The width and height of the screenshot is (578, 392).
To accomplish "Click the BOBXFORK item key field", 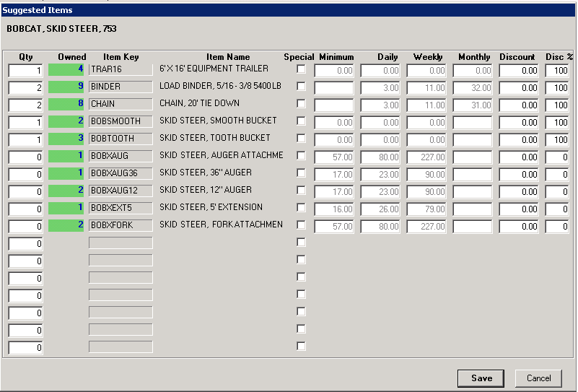I will pyautogui.click(x=121, y=225).
